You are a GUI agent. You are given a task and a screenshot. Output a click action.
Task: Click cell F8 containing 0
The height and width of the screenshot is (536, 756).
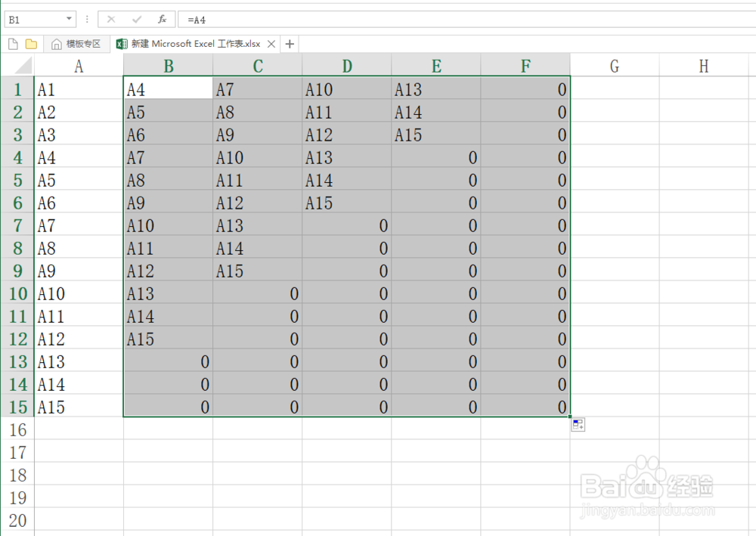coord(525,247)
